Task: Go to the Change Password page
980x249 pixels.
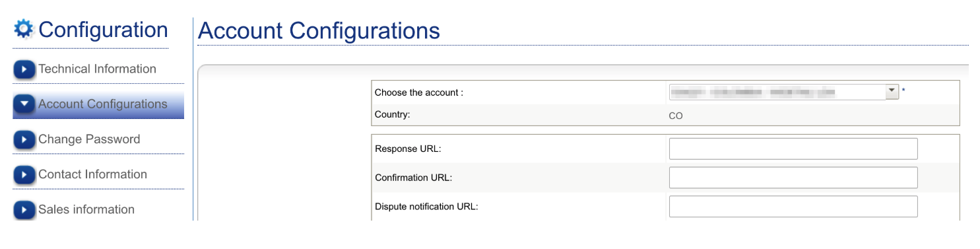Action: click(89, 139)
